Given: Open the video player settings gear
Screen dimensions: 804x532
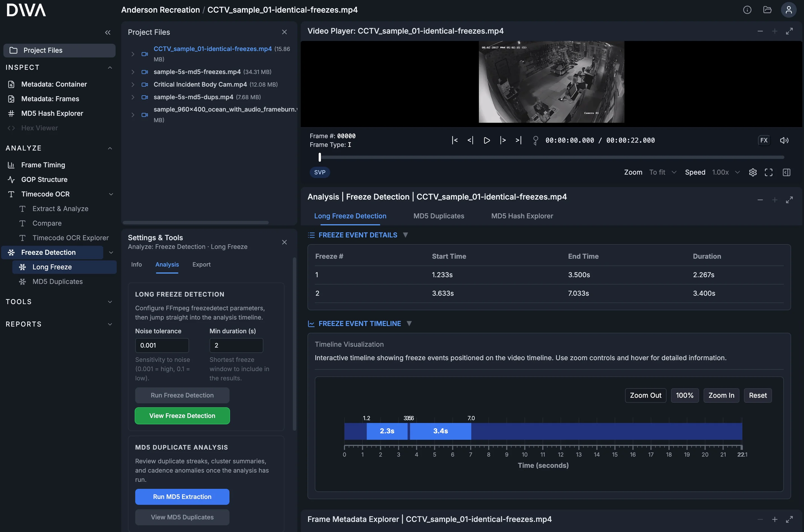Looking at the screenshot, I should [753, 172].
